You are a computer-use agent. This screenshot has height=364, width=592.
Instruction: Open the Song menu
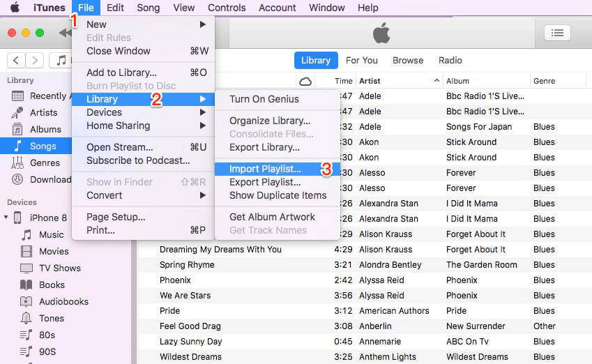tap(148, 8)
